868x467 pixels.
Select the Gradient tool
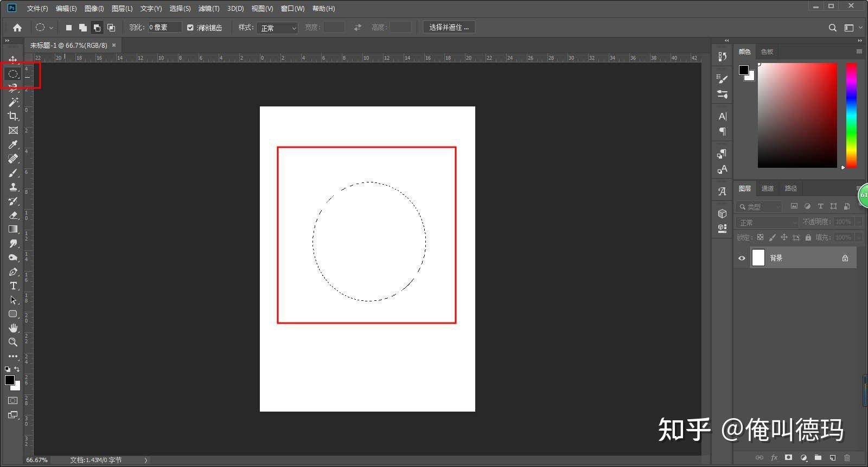pos(13,229)
